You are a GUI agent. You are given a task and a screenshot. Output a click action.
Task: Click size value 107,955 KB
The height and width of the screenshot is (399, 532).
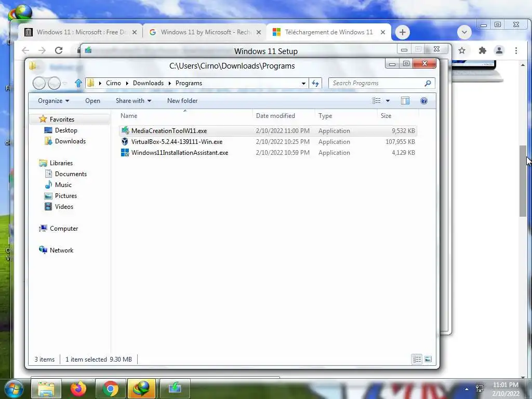pos(400,141)
